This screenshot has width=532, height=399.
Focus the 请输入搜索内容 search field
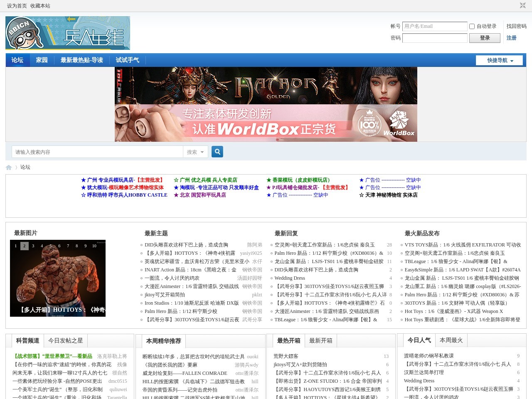97,152
